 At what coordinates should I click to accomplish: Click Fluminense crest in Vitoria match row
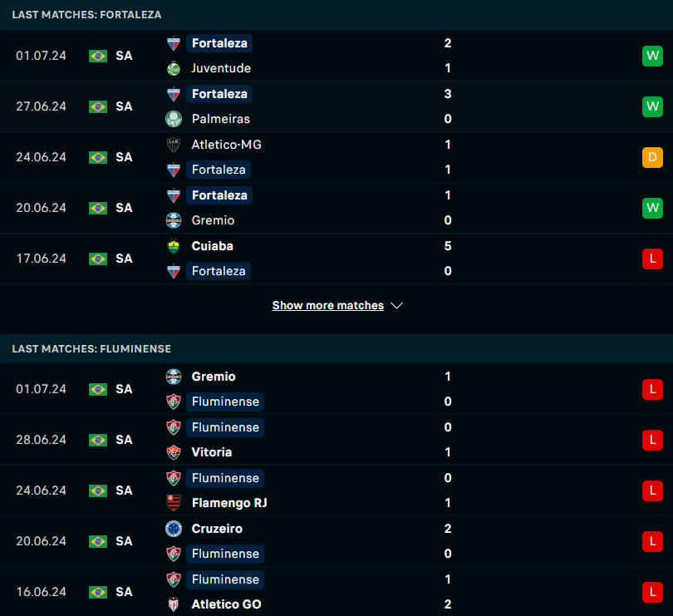click(x=174, y=427)
